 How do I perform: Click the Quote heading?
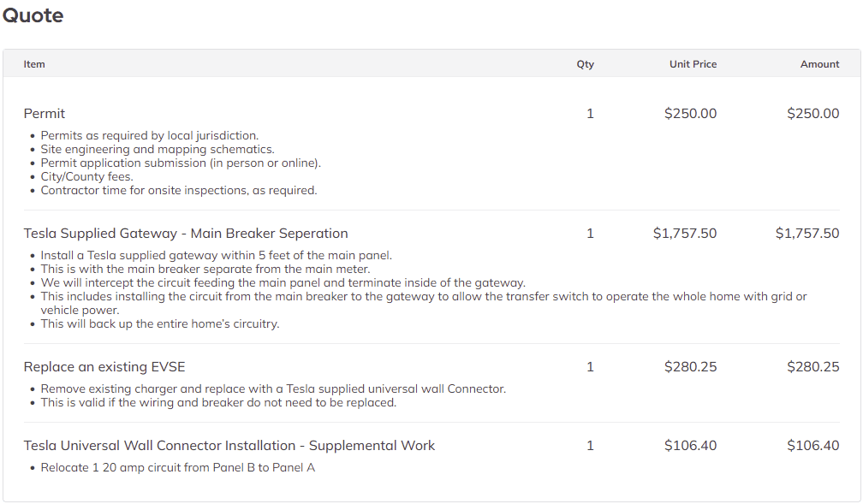33,15
